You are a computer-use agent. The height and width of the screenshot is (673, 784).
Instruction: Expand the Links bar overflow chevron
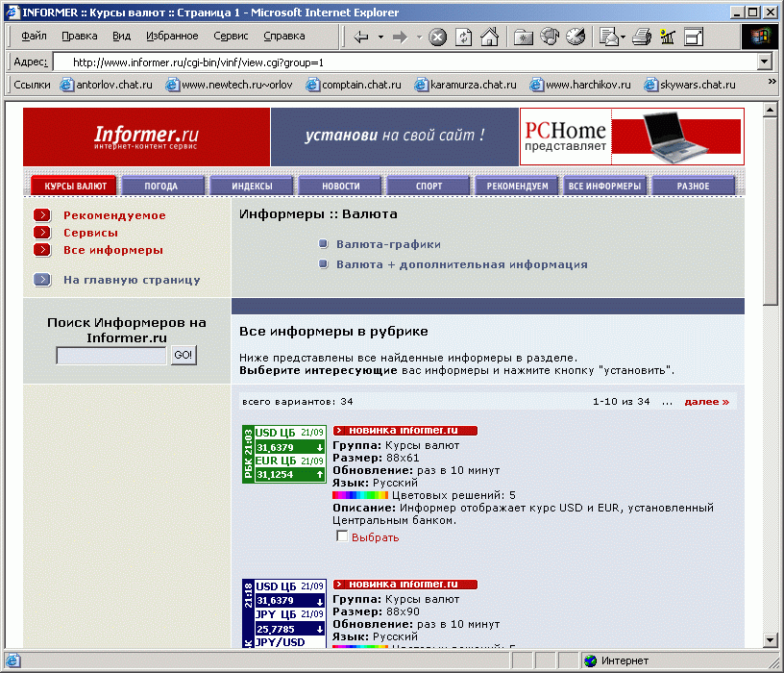tap(772, 81)
